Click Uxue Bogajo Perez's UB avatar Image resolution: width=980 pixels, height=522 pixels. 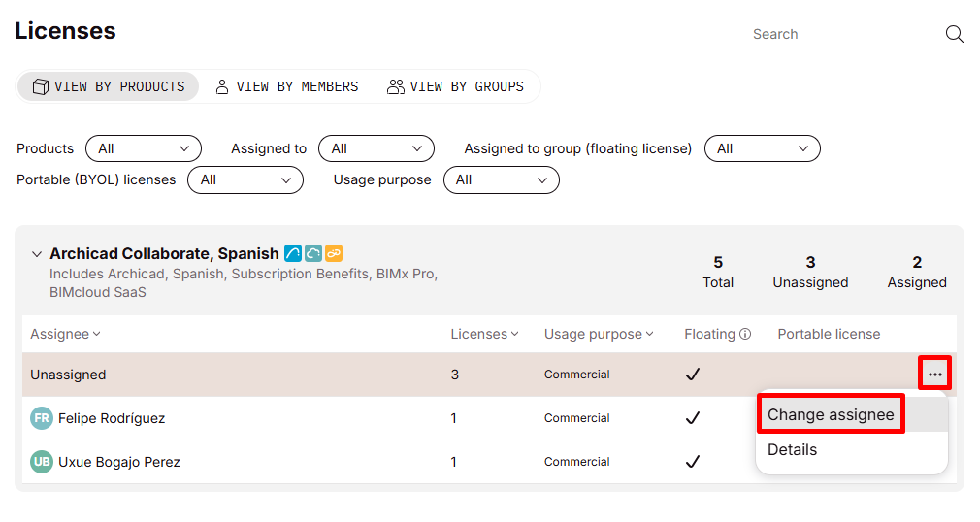click(x=42, y=462)
